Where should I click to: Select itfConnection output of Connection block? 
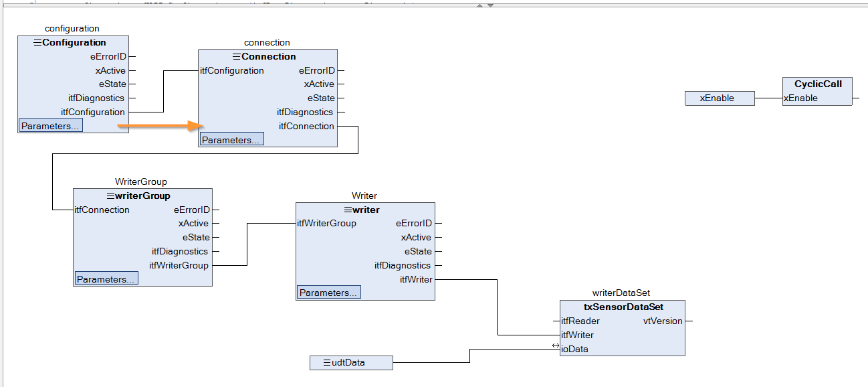click(x=306, y=126)
